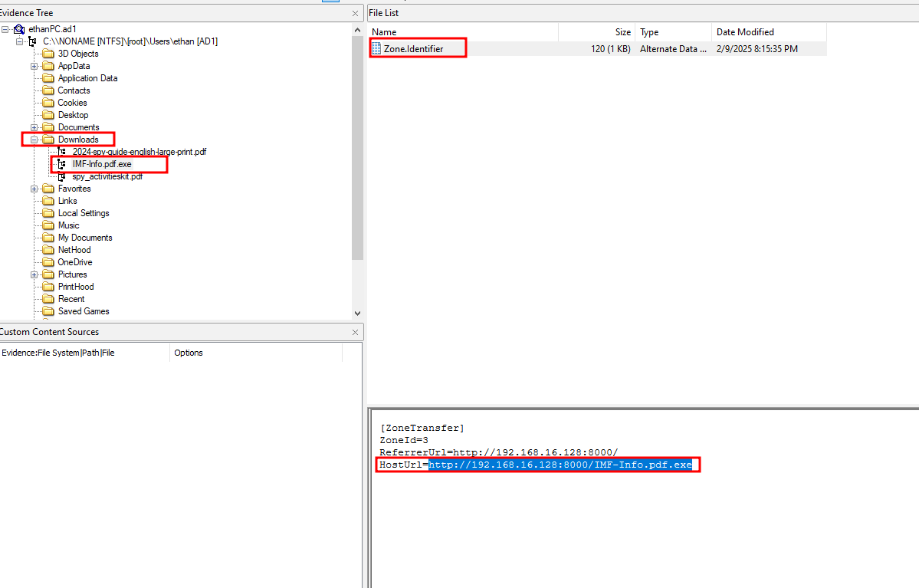Click the OneDrive folder icon
Screen dimensions: 919x588
pos(48,262)
